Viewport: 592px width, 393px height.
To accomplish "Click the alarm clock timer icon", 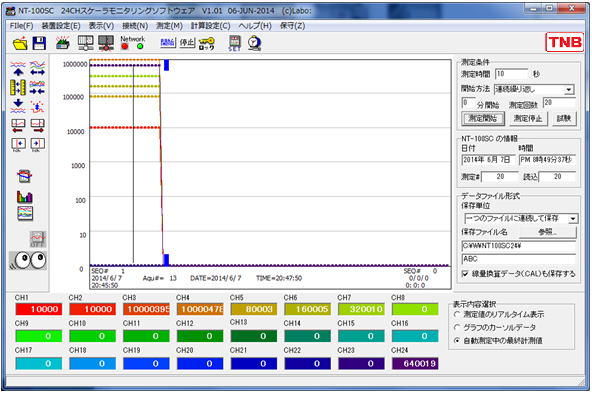I will [x=255, y=43].
